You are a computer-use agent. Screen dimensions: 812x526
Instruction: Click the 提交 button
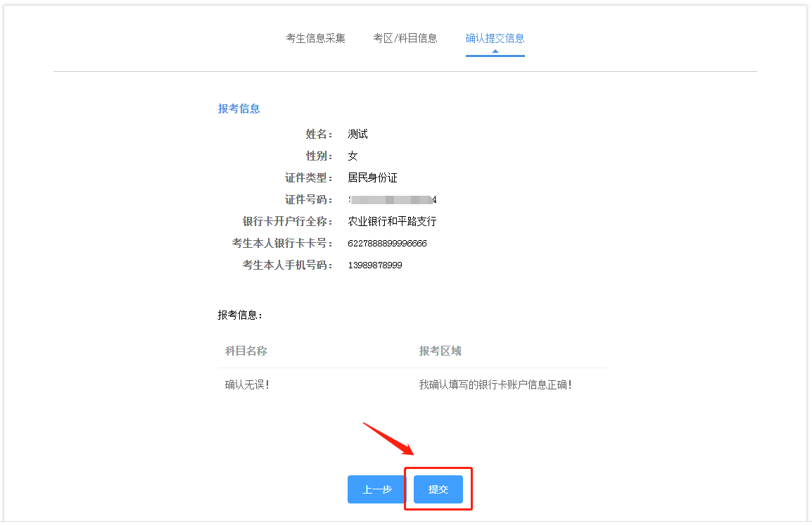pos(438,489)
